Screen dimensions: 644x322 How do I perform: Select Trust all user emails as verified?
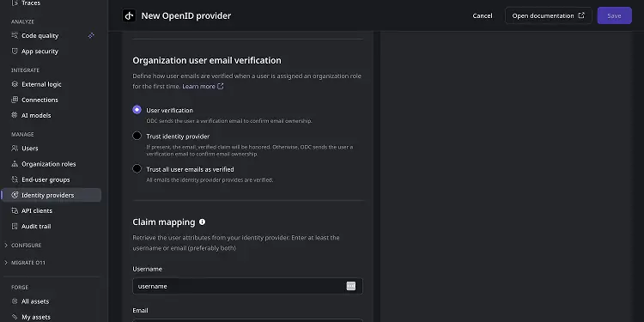coord(137,169)
